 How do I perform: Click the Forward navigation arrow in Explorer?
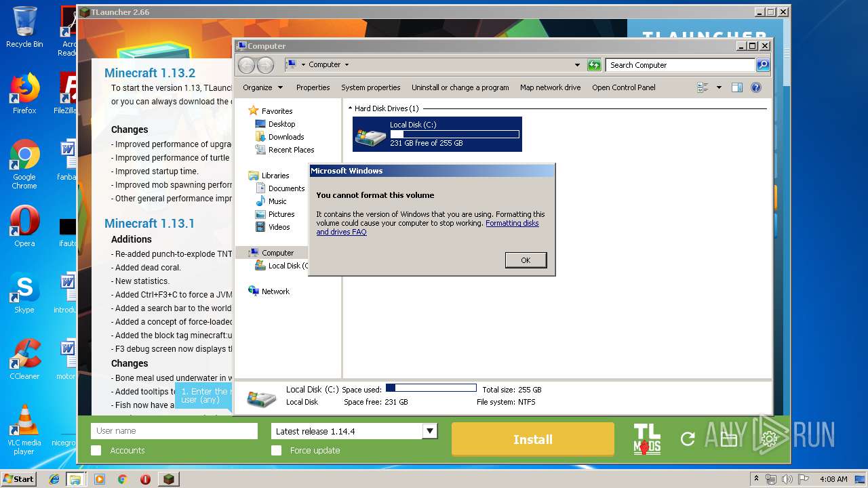[265, 65]
